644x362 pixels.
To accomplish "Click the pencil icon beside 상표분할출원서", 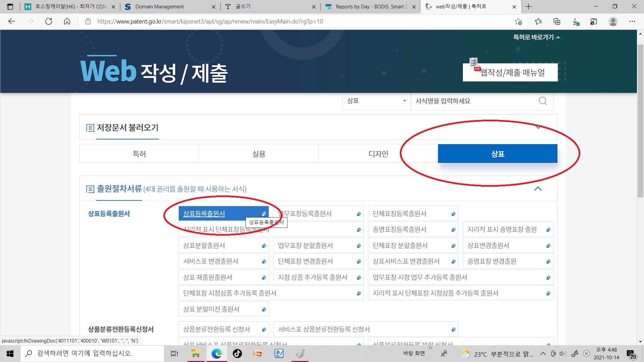I will point(264,246).
